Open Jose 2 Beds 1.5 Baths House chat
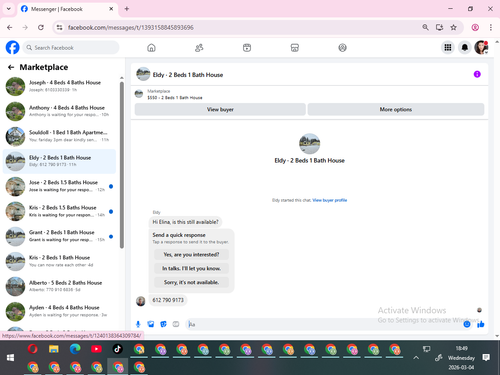 [x=59, y=186]
